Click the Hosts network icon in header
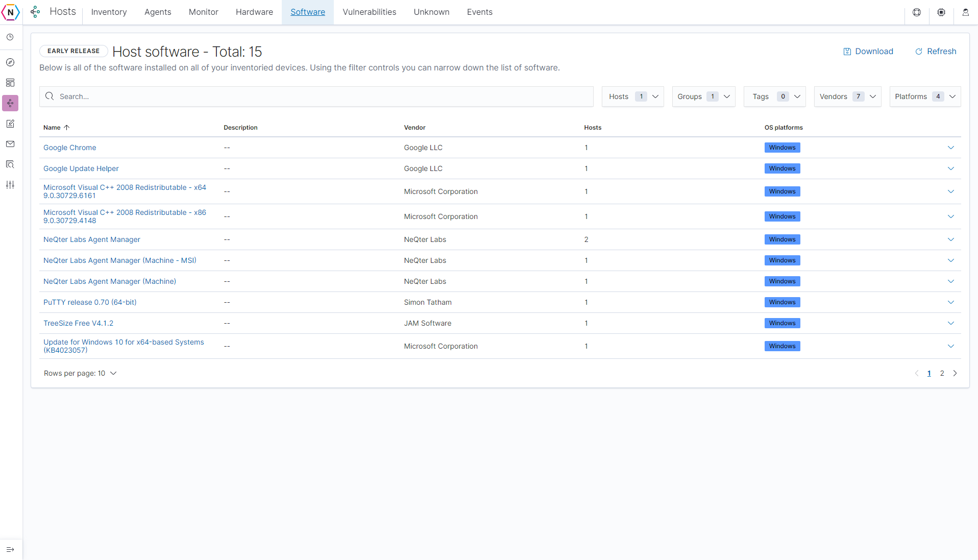Screen dimensions: 978x560 coord(35,12)
